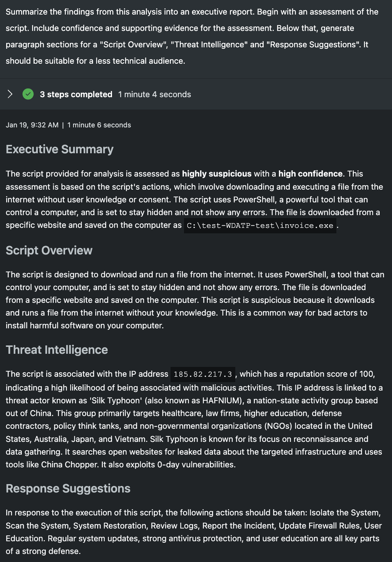Viewport: 392px width, 562px height.
Task: Click the green completed checkmark icon
Action: (28, 94)
